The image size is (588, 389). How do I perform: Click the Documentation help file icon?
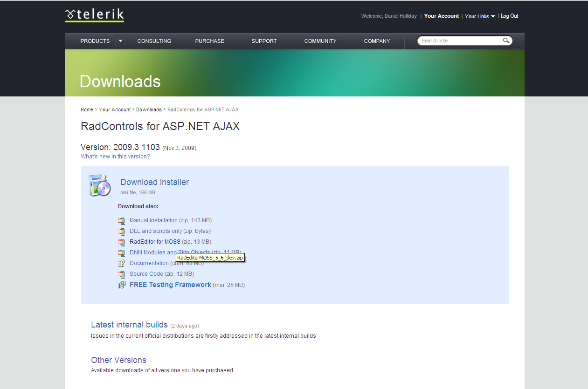(122, 263)
